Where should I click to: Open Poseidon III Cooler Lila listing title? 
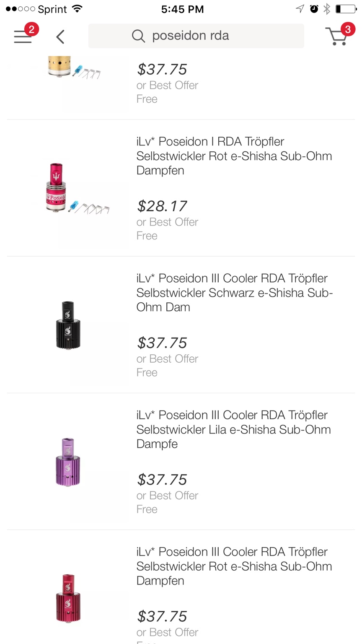point(233,429)
